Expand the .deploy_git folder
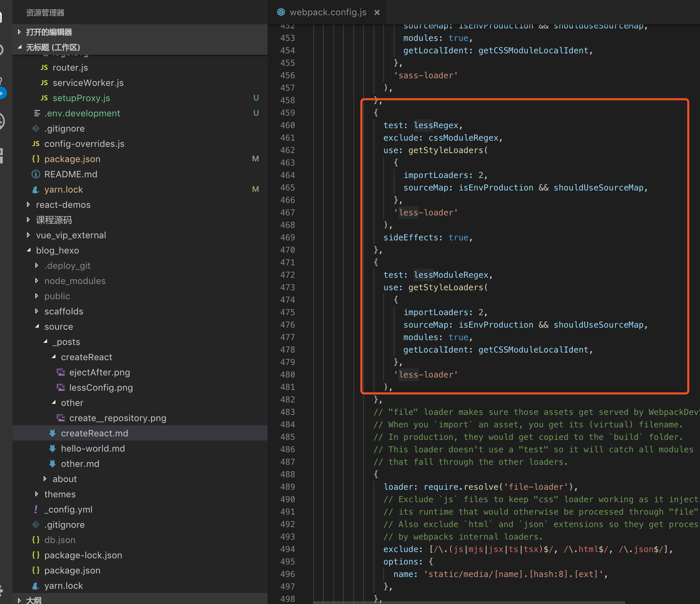700x604 pixels. (37, 266)
